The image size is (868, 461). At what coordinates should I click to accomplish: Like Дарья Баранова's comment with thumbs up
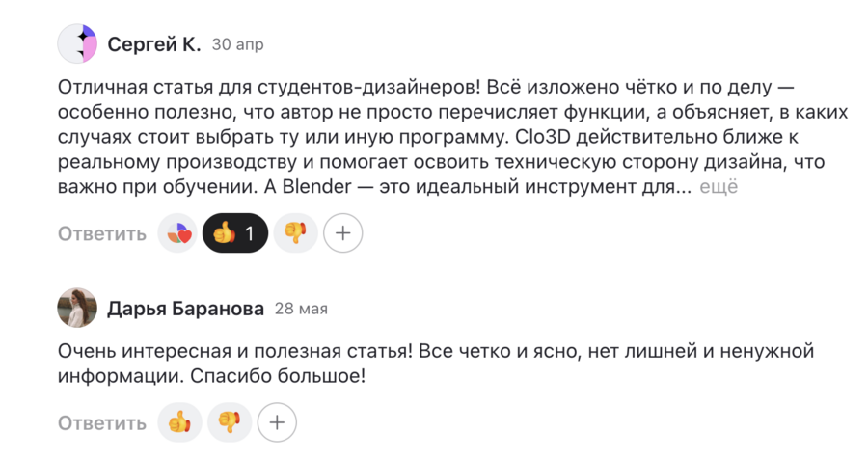178,421
